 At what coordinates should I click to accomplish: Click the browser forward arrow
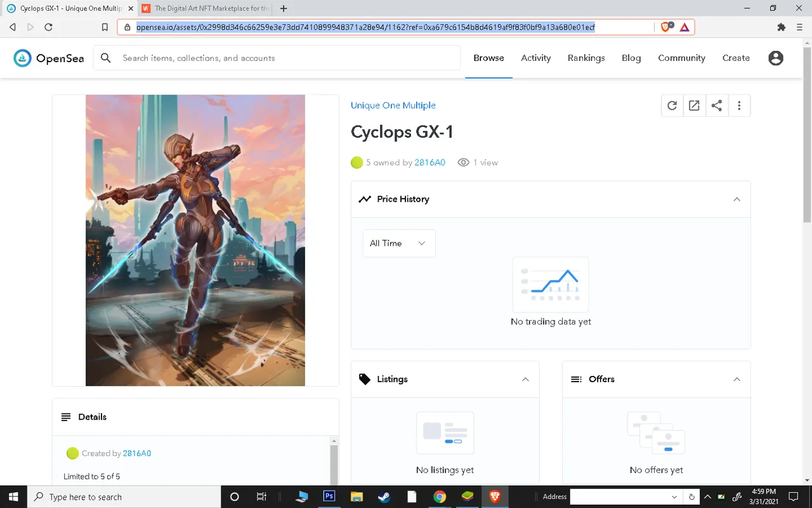(x=30, y=27)
